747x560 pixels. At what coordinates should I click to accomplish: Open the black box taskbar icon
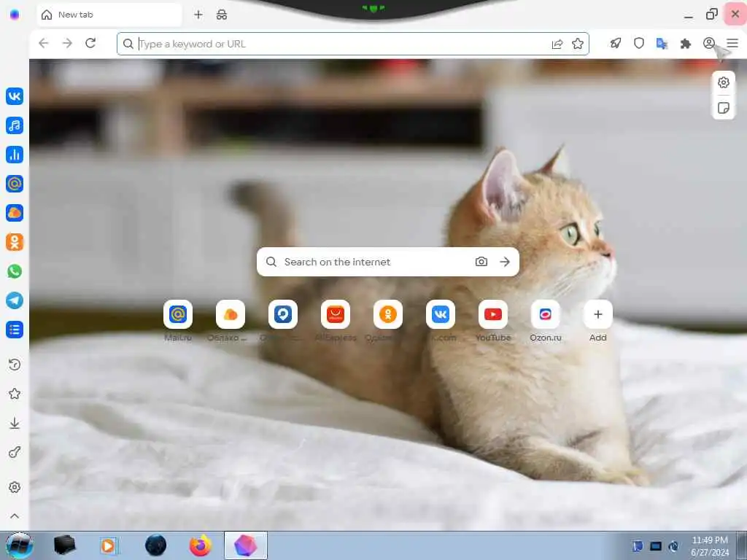pyautogui.click(x=64, y=545)
